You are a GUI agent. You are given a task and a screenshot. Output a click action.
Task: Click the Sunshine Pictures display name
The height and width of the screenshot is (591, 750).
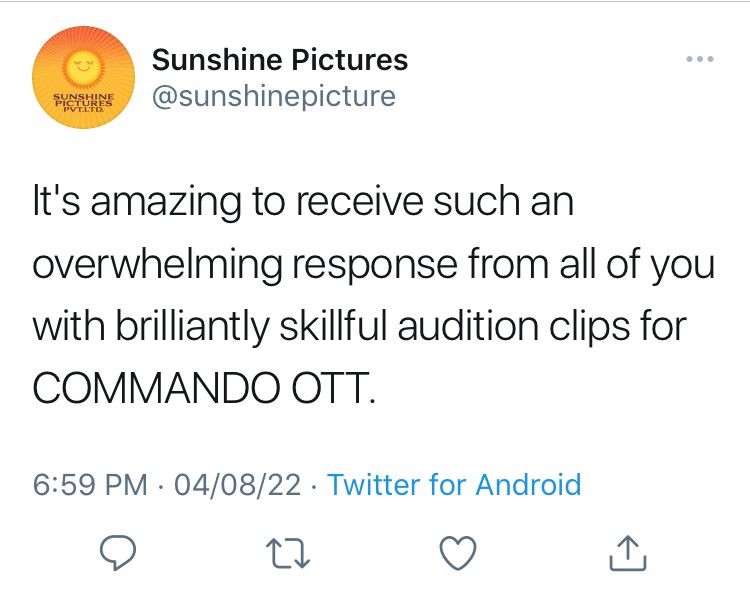pyautogui.click(x=279, y=60)
